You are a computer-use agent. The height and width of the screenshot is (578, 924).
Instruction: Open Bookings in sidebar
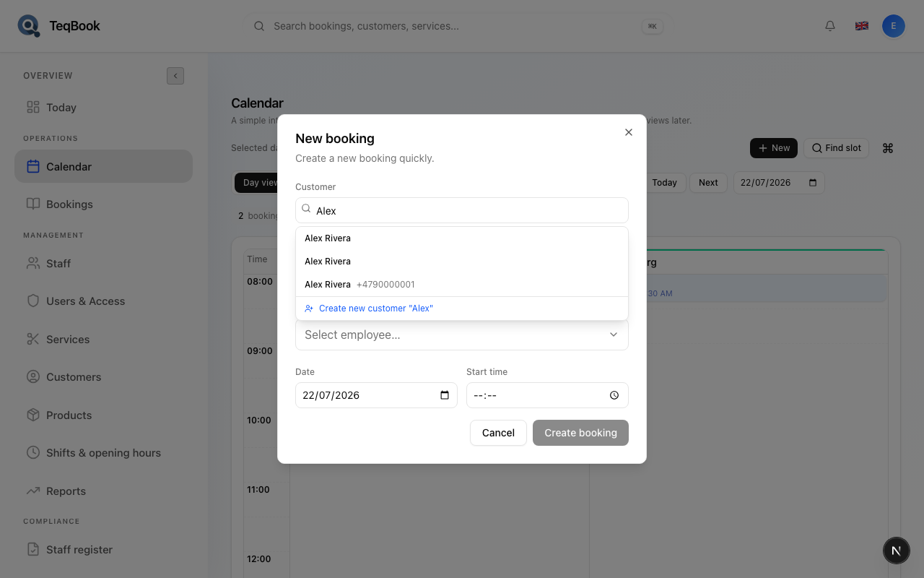(103, 204)
